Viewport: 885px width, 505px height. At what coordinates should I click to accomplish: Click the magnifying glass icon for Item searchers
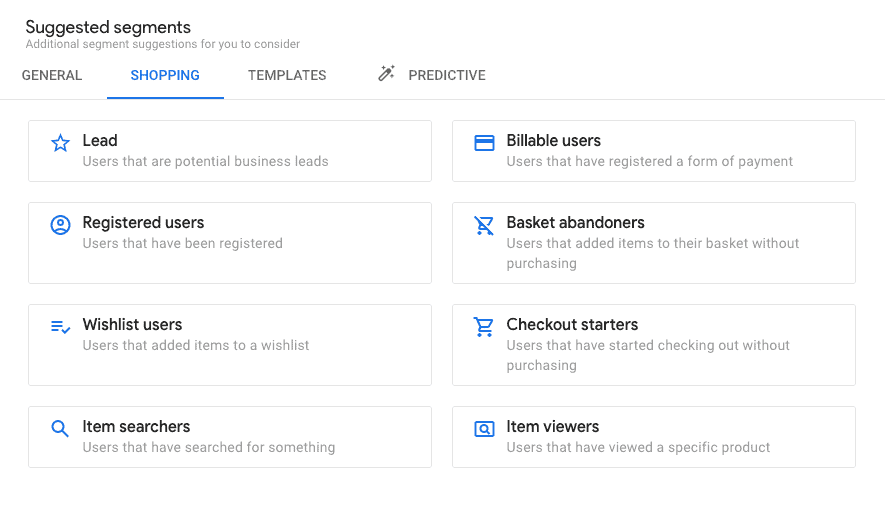pos(60,429)
